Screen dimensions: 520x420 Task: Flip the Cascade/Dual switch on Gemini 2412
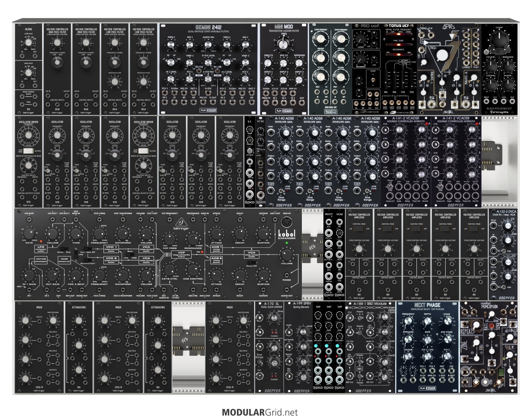tap(199, 71)
